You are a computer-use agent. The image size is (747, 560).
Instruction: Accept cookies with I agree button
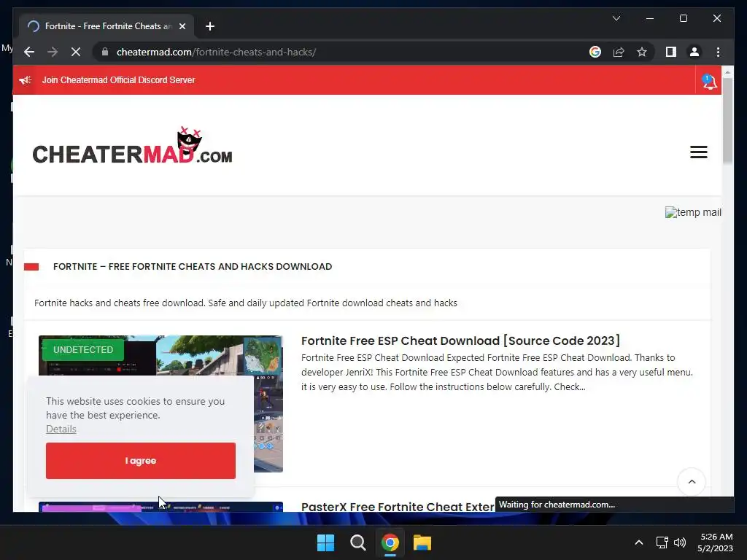pos(141,461)
